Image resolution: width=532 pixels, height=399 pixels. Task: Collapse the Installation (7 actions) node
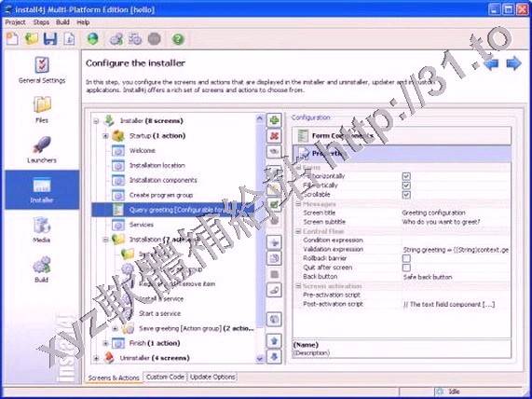(x=105, y=240)
